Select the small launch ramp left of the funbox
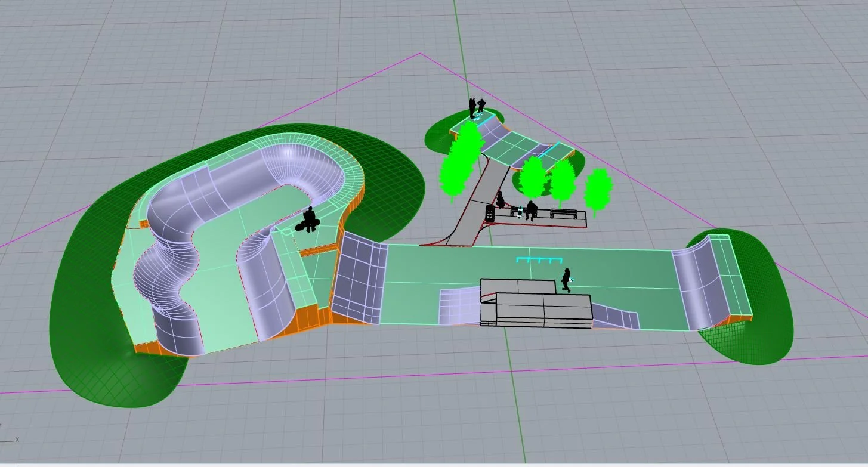This screenshot has width=868, height=467. click(x=459, y=306)
